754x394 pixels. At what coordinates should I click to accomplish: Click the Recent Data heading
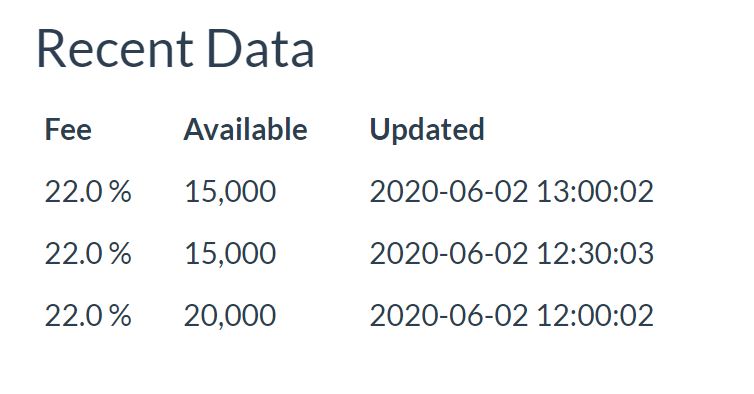(x=176, y=49)
